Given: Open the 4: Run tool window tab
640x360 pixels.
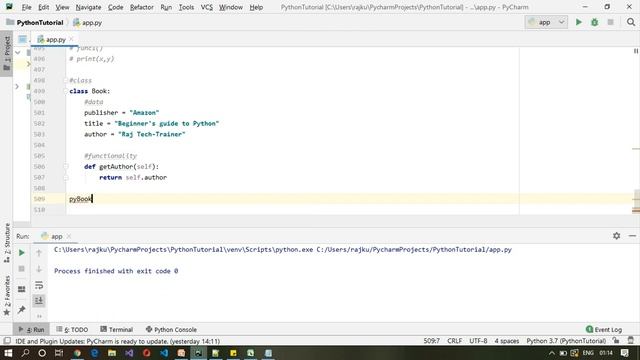Looking at the screenshot, I should point(31,329).
